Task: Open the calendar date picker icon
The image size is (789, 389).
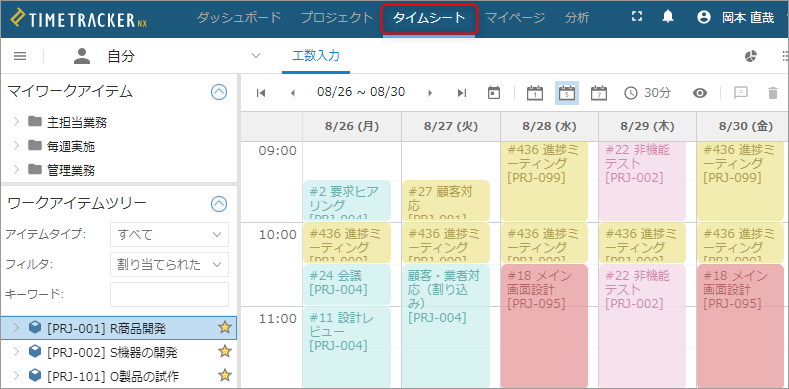Action: click(494, 93)
